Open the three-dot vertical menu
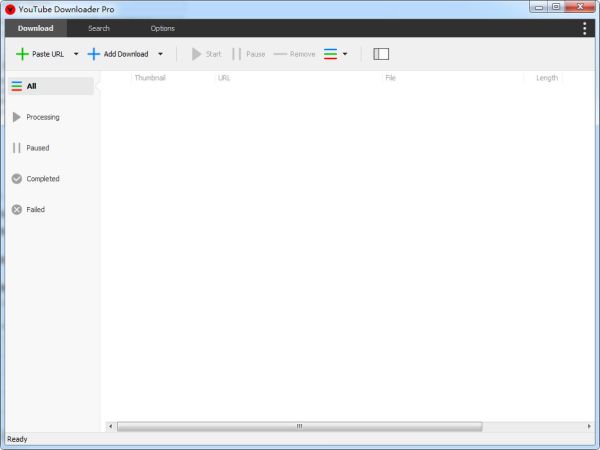 tap(584, 28)
